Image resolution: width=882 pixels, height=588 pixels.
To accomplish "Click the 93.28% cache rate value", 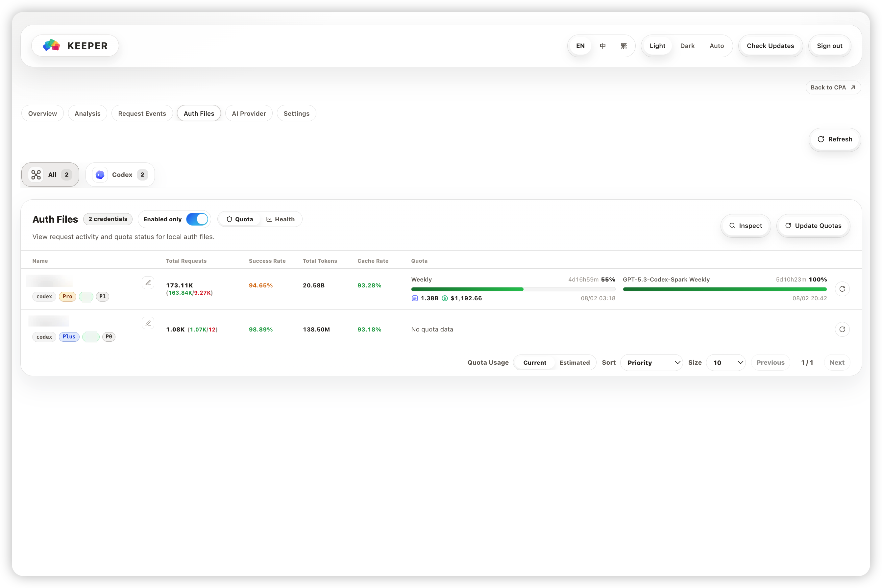I will pos(369,285).
